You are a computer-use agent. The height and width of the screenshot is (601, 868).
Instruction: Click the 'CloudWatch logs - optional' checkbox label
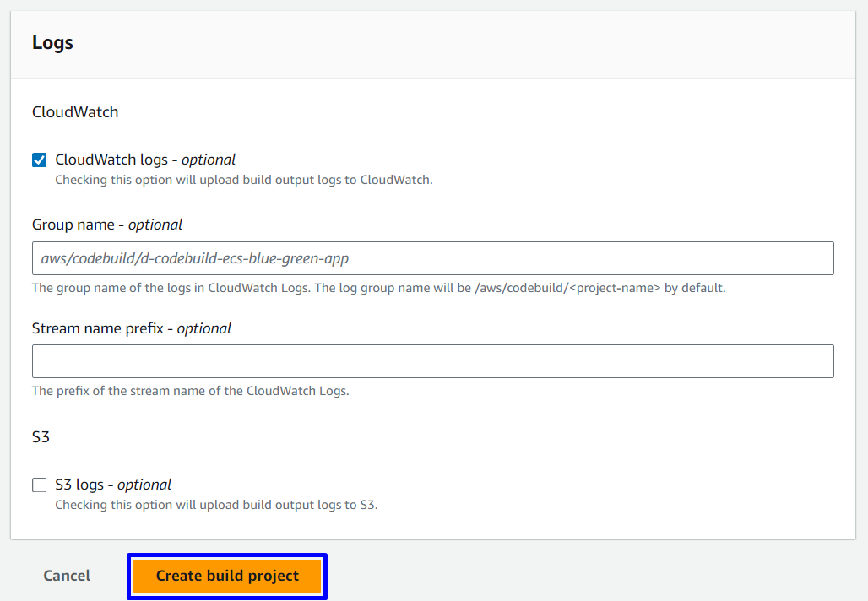pos(145,160)
